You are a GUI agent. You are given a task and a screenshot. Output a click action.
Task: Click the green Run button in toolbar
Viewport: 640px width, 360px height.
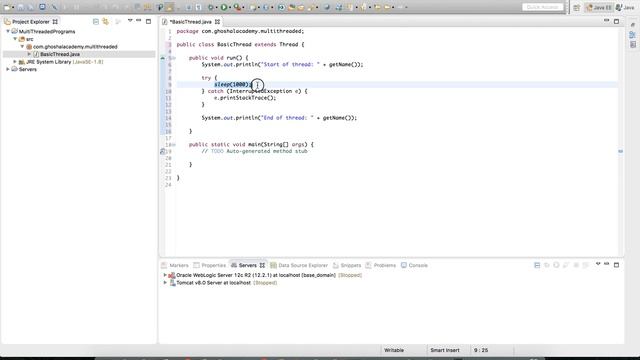(x=224, y=7)
